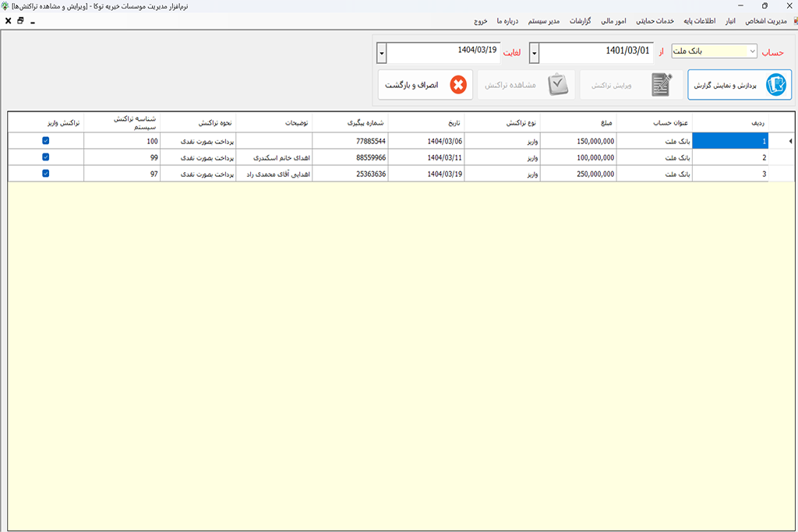Toggle تراکنش واریز checkbox for transaction 100
798x532 pixels.
(x=46, y=141)
